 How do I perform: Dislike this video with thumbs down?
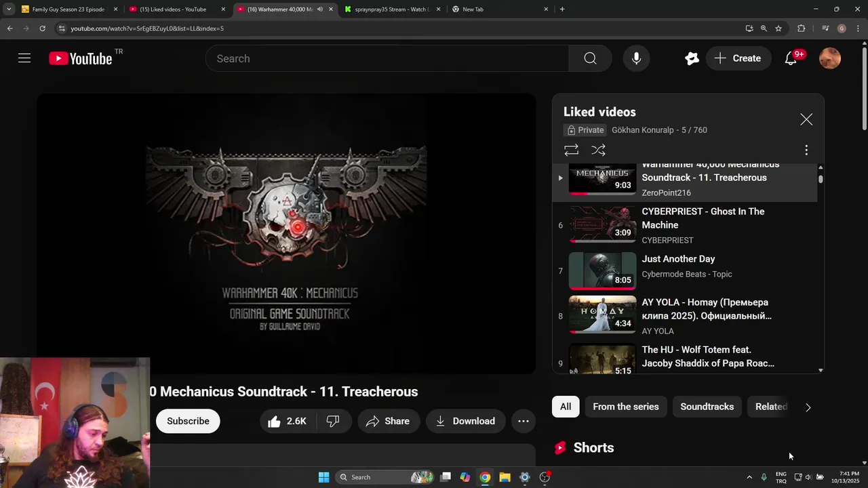[333, 421]
